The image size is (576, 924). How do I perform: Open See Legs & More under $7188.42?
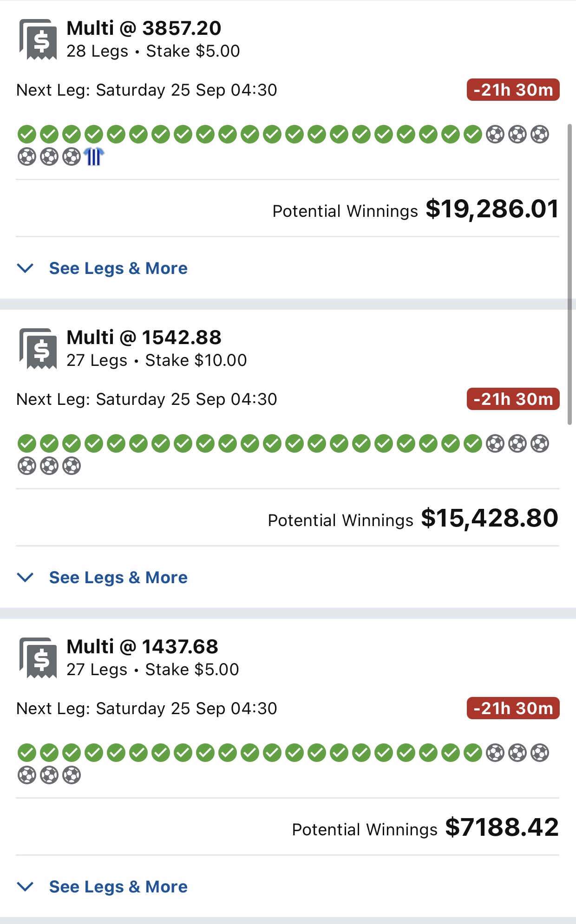(x=118, y=887)
